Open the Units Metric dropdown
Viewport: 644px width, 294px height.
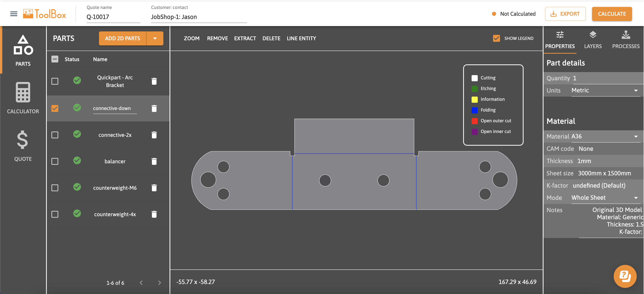coord(605,90)
